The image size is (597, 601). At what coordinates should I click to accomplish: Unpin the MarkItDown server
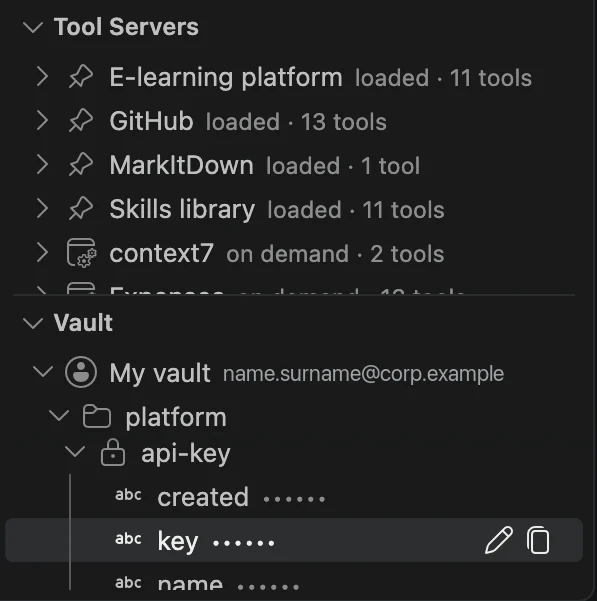pos(81,164)
